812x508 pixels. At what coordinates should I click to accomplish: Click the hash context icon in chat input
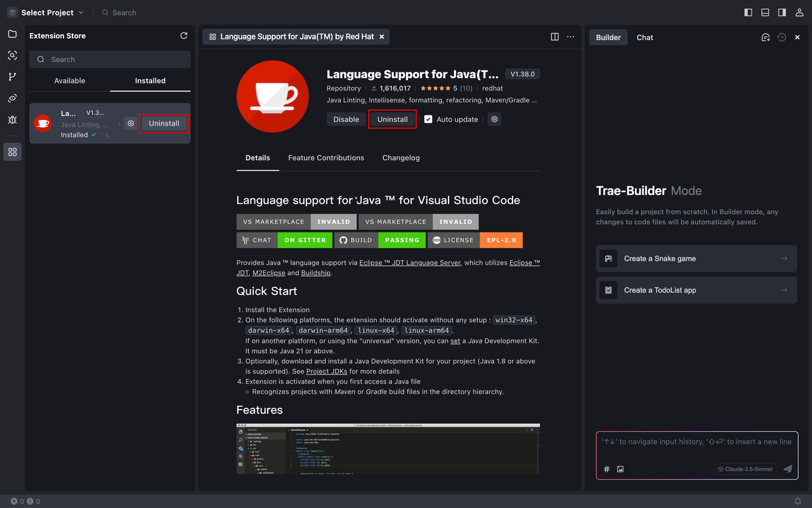coord(606,469)
